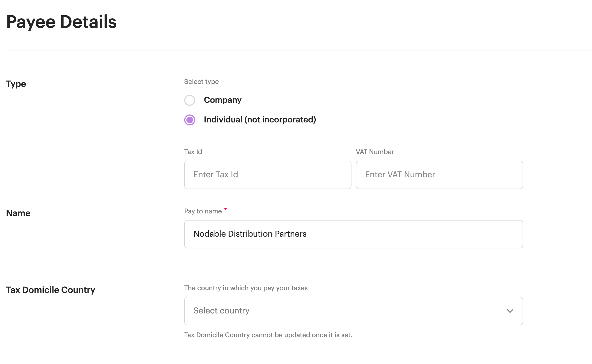Click the VAT Number field label
This screenshot has width=592, height=364.
[x=374, y=152]
